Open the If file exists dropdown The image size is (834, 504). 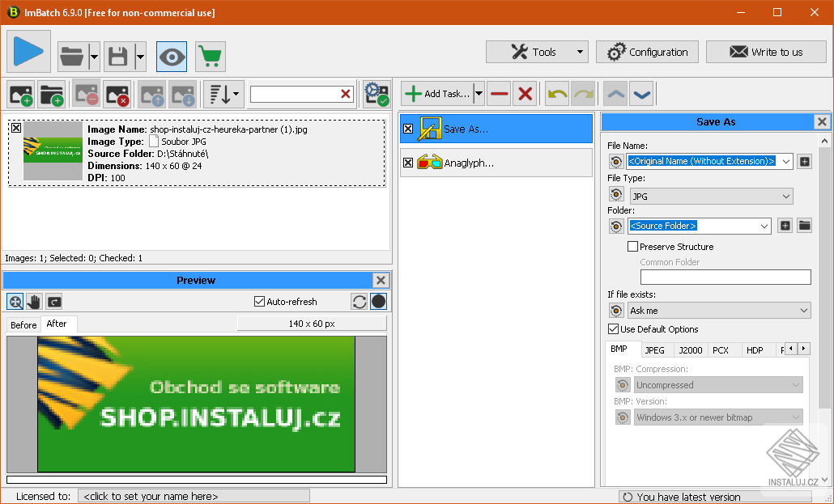(719, 311)
